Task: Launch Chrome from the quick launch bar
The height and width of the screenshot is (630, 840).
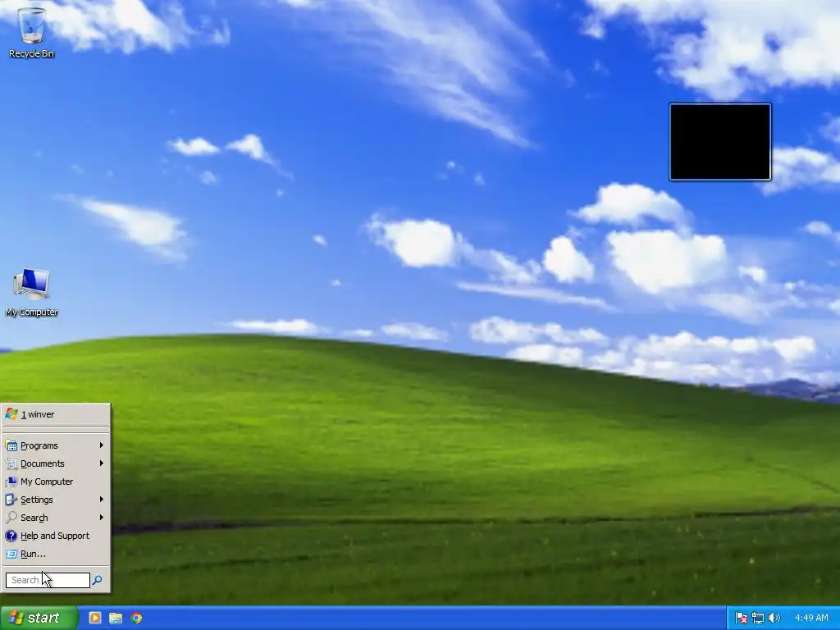Action: [136, 618]
